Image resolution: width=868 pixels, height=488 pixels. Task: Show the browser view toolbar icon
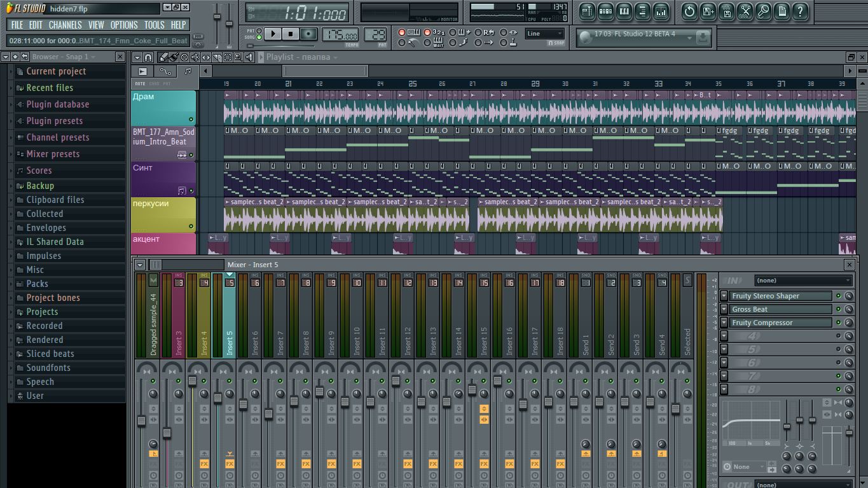[642, 11]
